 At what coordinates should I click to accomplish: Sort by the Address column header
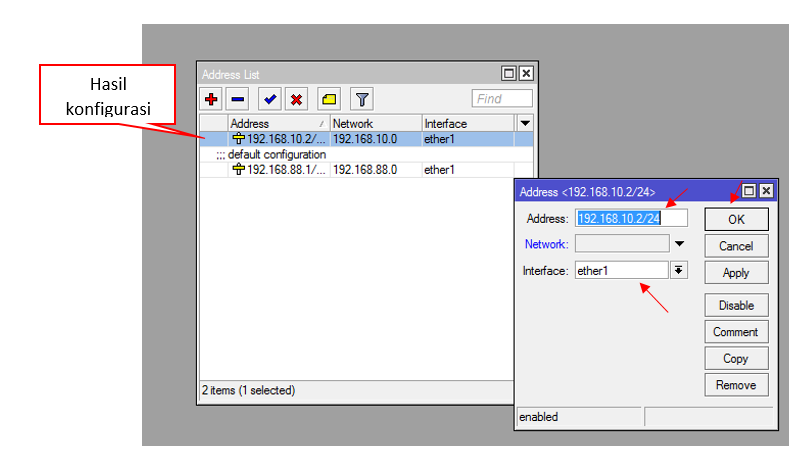[x=278, y=123]
